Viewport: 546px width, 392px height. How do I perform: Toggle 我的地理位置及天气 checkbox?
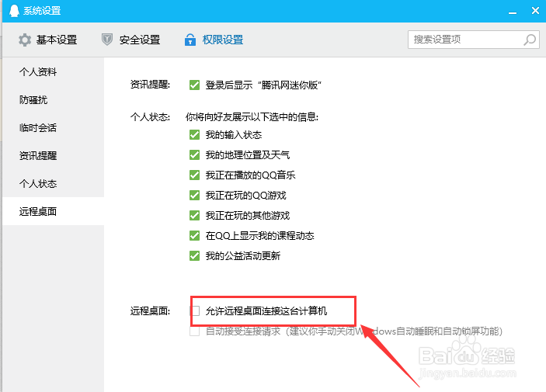[194, 155]
